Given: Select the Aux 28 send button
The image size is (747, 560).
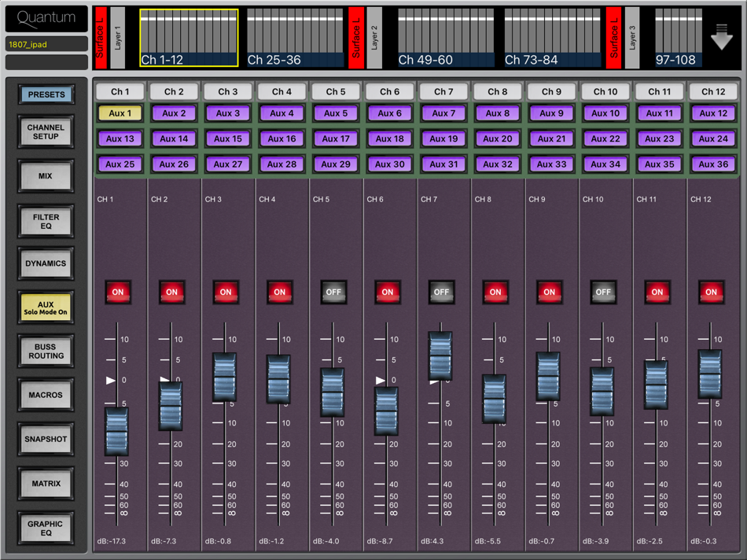Looking at the screenshot, I should point(282,164).
